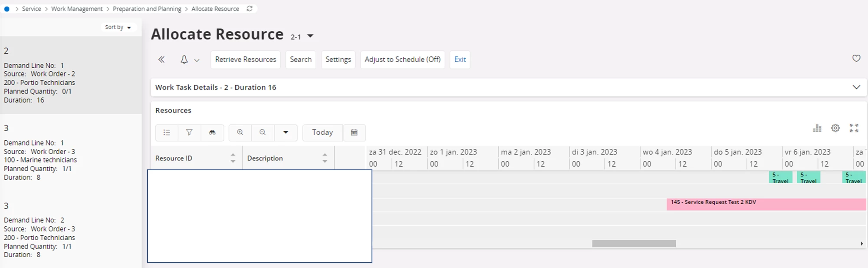Click the horizontal timeline scrollbar thumb
Viewport: 868px width, 268px height.
click(634, 244)
